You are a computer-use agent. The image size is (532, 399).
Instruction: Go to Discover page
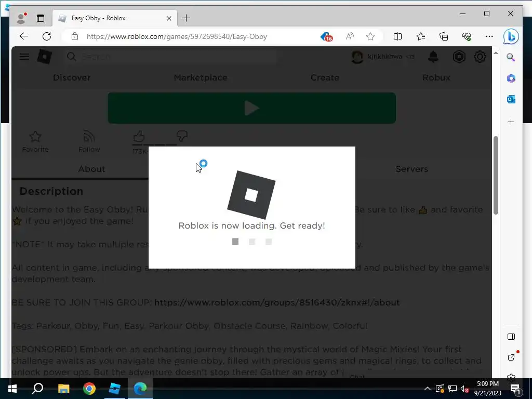(x=72, y=78)
